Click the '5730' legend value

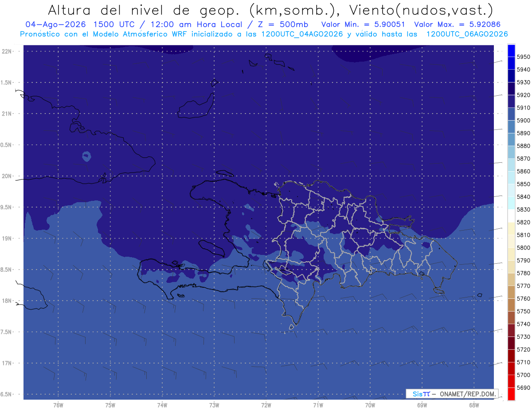click(x=523, y=337)
